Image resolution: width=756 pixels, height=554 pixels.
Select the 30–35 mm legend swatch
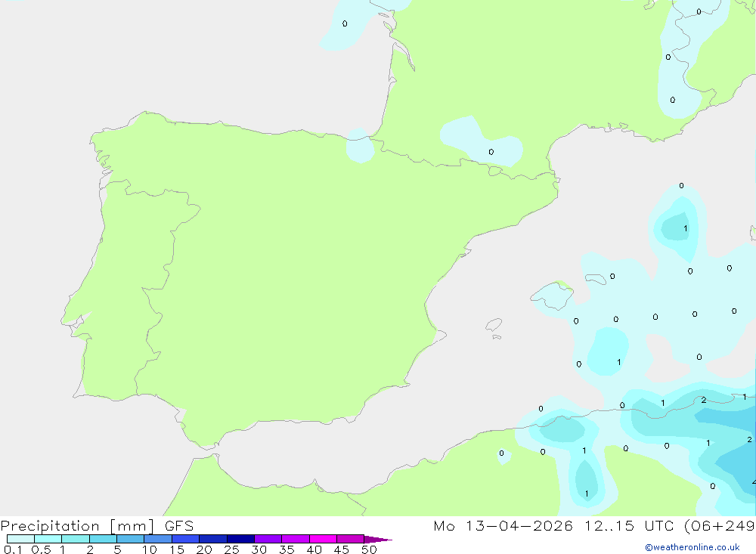(x=268, y=539)
